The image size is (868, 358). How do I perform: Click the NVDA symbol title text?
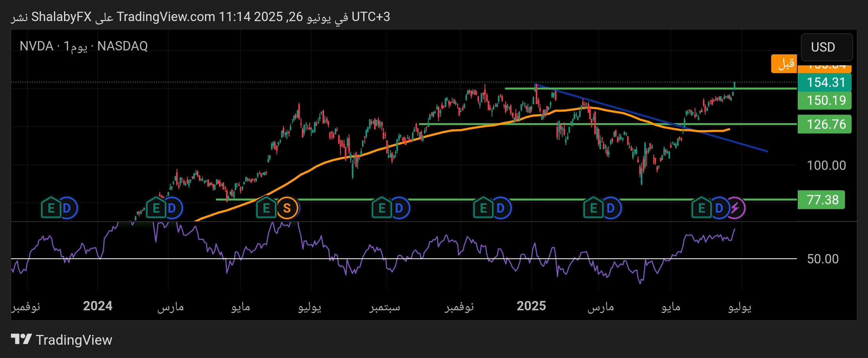36,46
